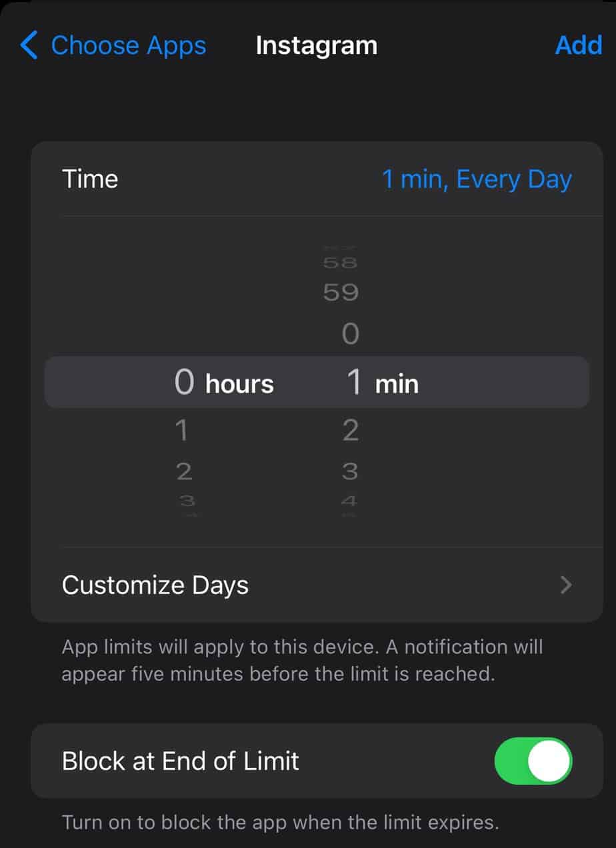Select 59 in the minutes wheel

click(341, 292)
